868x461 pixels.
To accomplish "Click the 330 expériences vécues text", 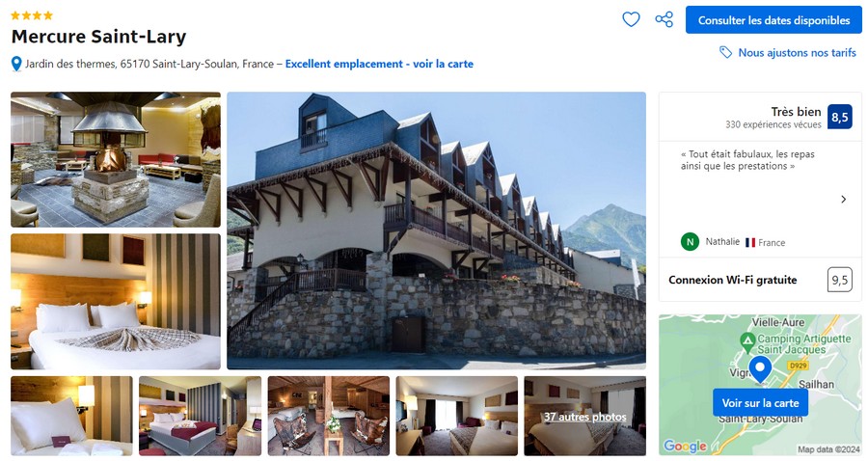I will point(773,125).
